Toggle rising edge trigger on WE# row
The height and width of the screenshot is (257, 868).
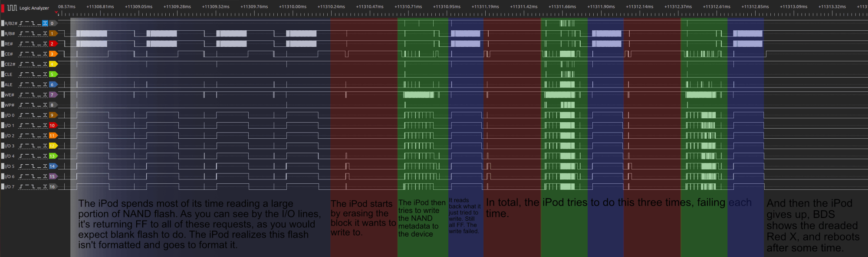tap(21, 95)
